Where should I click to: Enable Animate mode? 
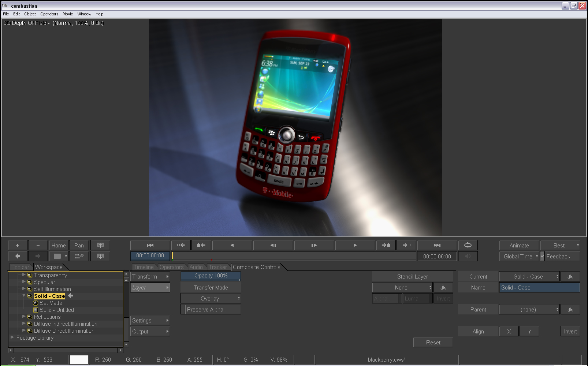[519, 245]
